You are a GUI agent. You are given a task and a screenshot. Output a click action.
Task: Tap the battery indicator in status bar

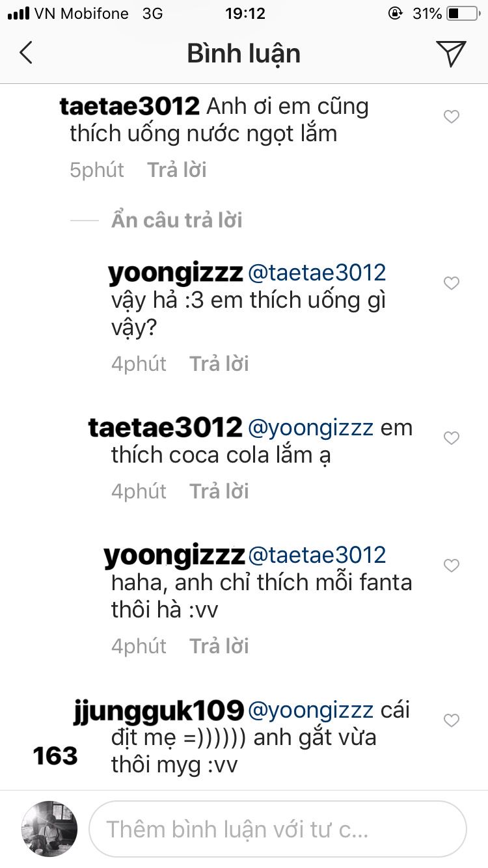pyautogui.click(x=463, y=13)
